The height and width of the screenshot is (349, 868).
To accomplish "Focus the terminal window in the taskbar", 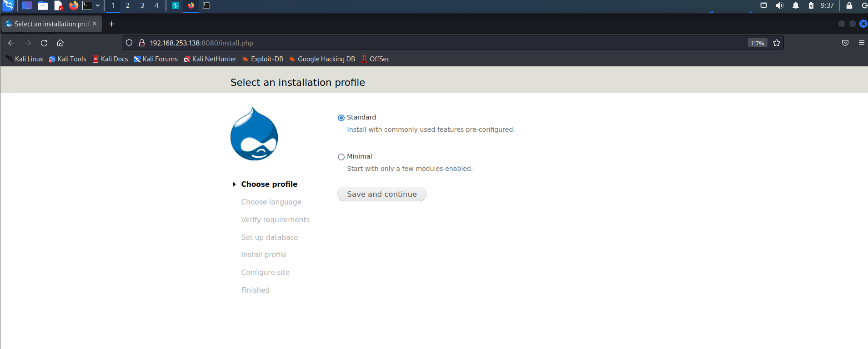I will tap(206, 5).
